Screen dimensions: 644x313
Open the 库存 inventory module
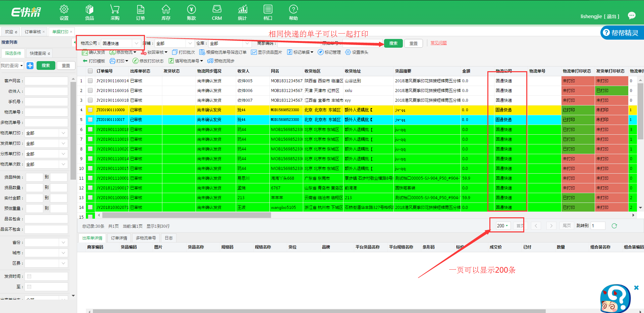pos(166,13)
